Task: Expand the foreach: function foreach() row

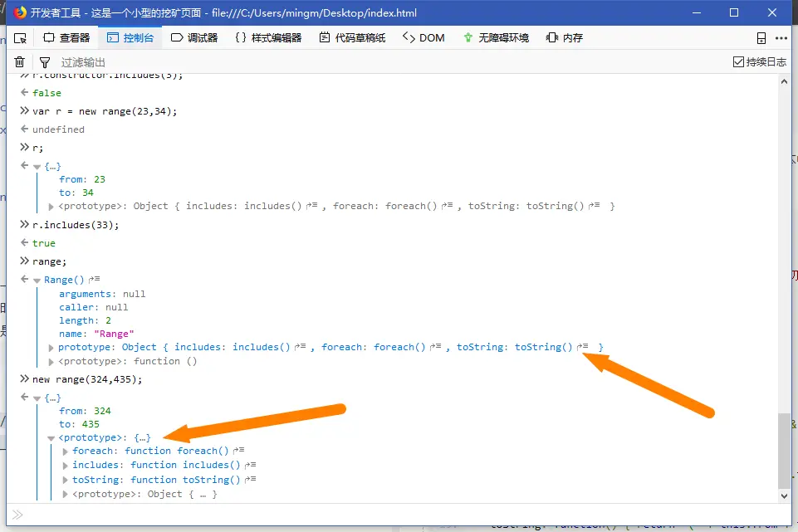Action: 65,451
